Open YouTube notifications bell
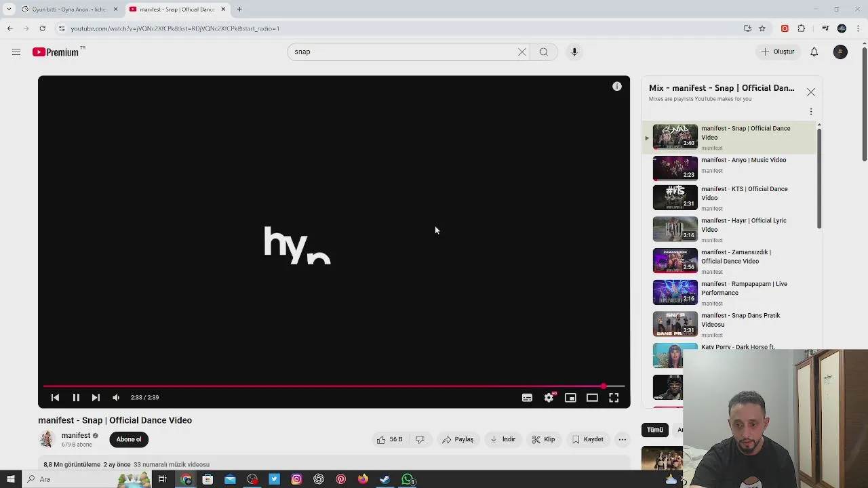This screenshot has width=868, height=488. pyautogui.click(x=814, y=52)
